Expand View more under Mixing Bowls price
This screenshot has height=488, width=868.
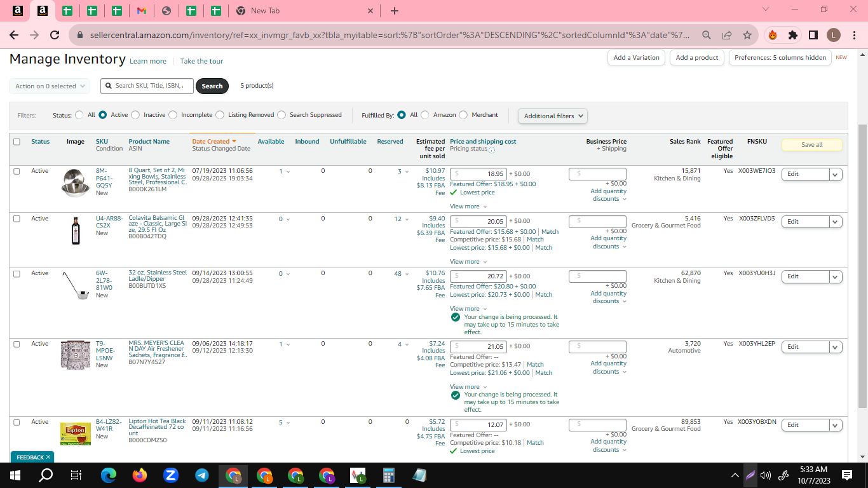[x=468, y=207]
